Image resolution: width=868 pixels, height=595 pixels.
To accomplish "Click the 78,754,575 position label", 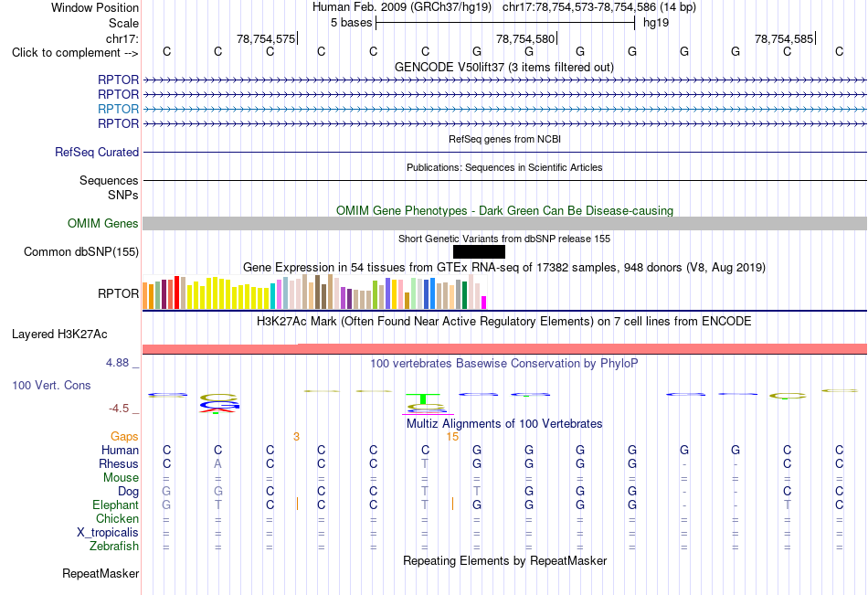I will click(266, 38).
